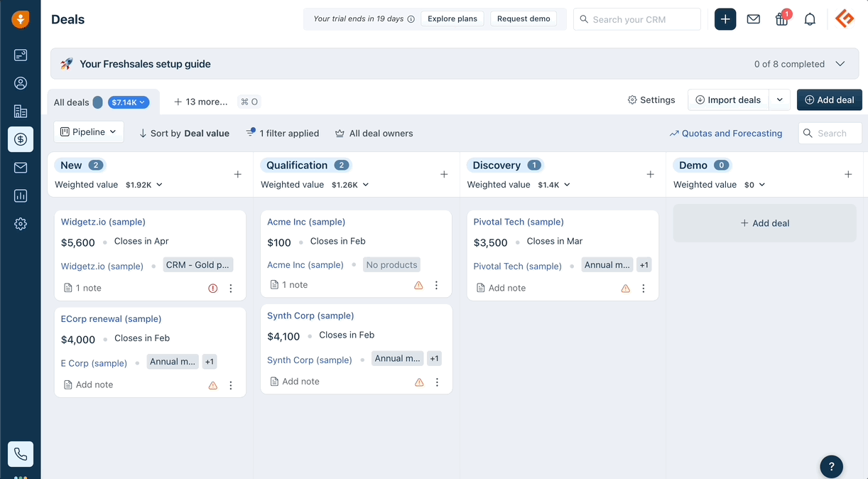Click the Search your CRM field
This screenshot has height=479, width=868.
(637, 19)
